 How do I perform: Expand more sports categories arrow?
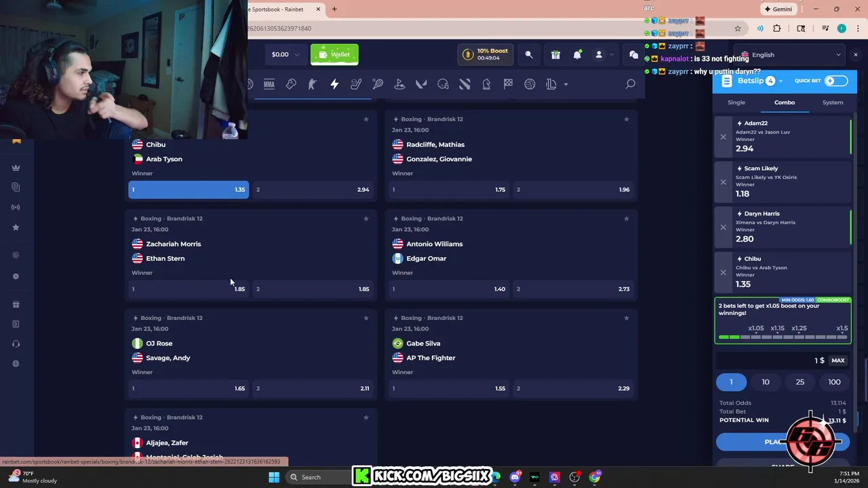click(566, 84)
